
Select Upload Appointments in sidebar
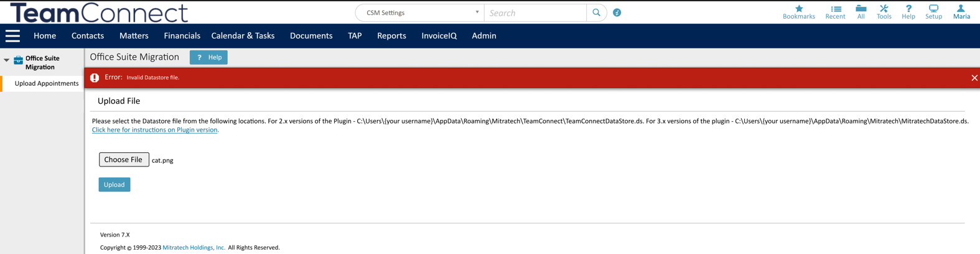[x=47, y=83]
